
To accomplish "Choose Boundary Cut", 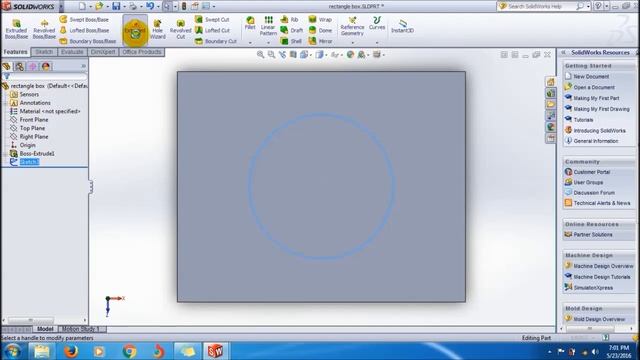I will coord(216,41).
